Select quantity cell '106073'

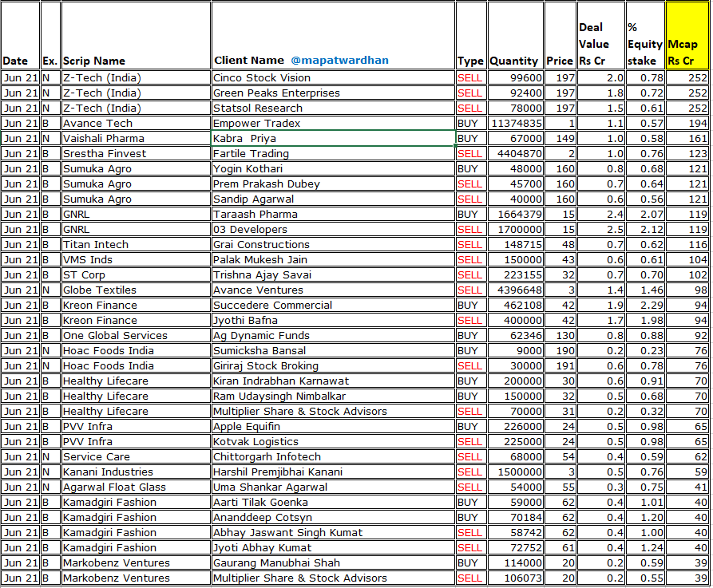point(516,578)
